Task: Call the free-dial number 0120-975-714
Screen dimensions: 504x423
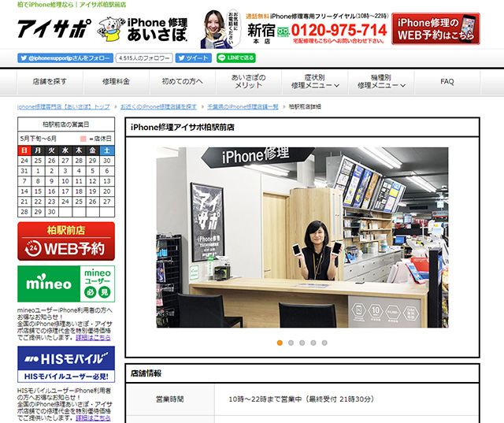Action: click(339, 30)
